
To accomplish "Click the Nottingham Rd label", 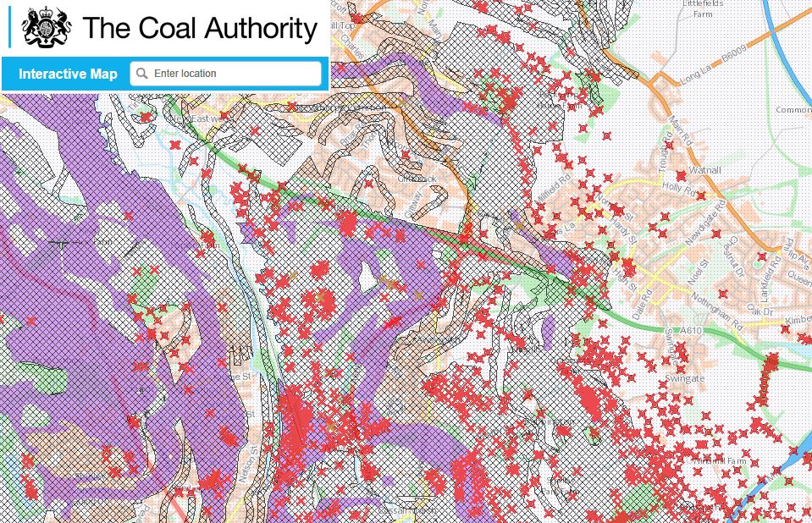I will (x=717, y=307).
